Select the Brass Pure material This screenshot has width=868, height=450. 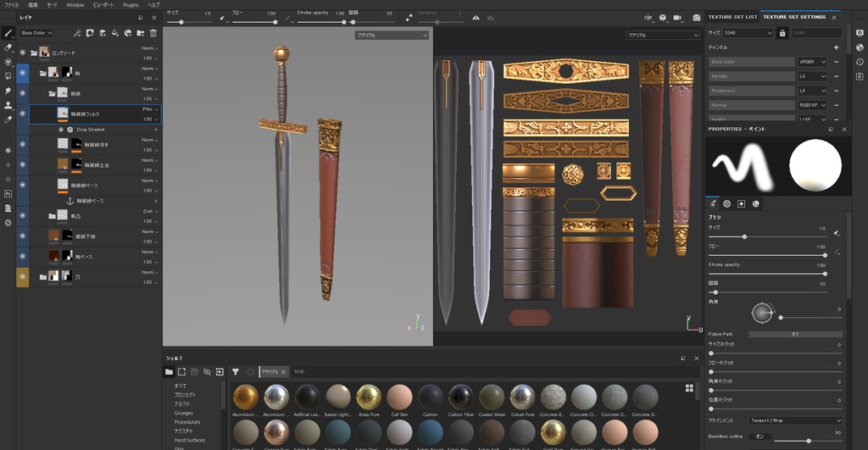(x=369, y=401)
